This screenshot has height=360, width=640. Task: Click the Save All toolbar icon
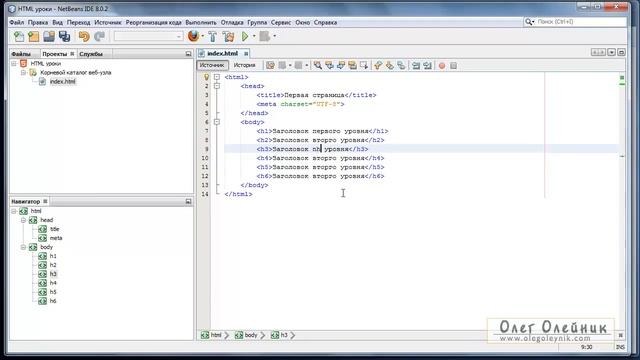pos(64,37)
